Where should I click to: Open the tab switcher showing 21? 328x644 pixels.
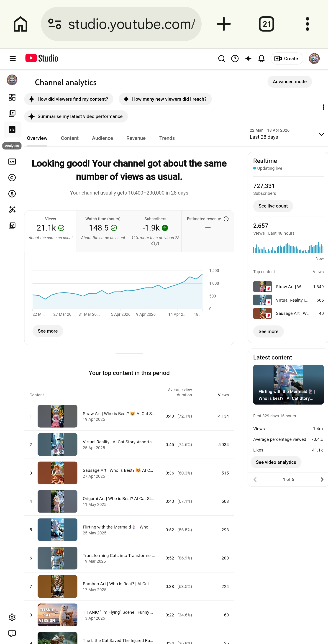(266, 24)
